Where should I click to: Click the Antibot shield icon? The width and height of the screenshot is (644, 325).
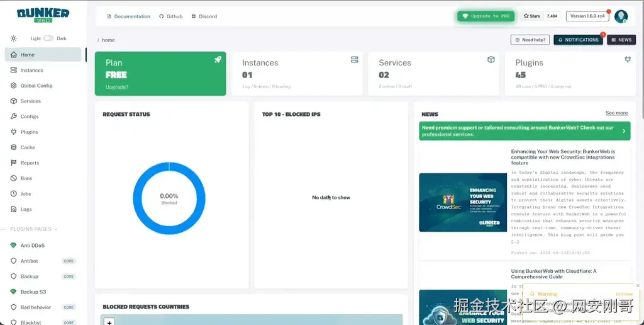click(14, 261)
